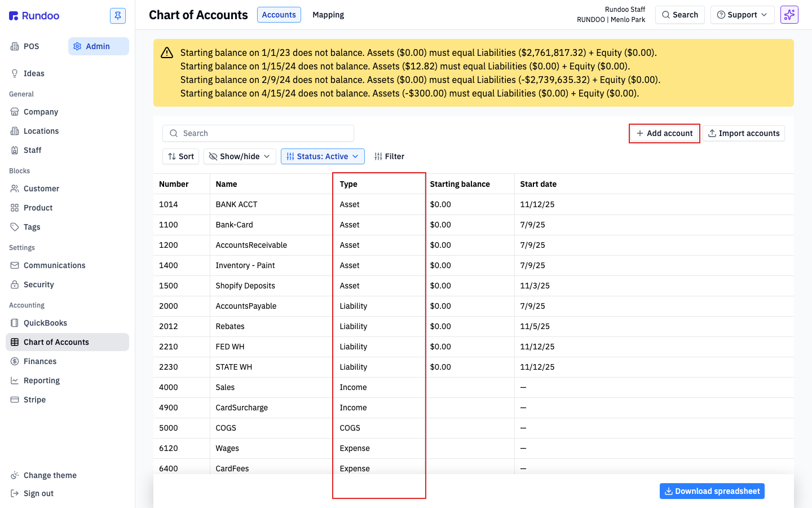This screenshot has height=508, width=812.
Task: Click Add account button
Action: pyautogui.click(x=664, y=133)
